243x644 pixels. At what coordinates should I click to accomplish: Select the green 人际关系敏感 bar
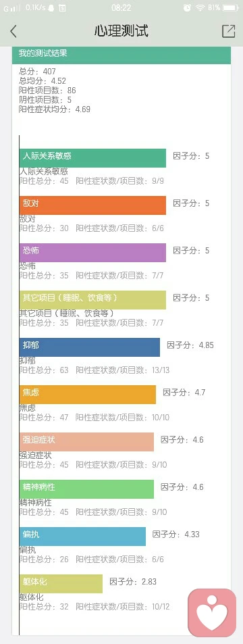pos(92,158)
